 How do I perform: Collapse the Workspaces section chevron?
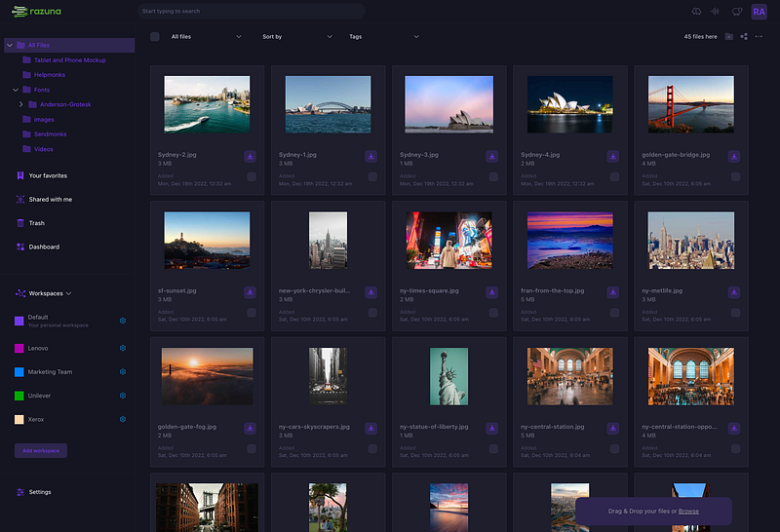68,294
